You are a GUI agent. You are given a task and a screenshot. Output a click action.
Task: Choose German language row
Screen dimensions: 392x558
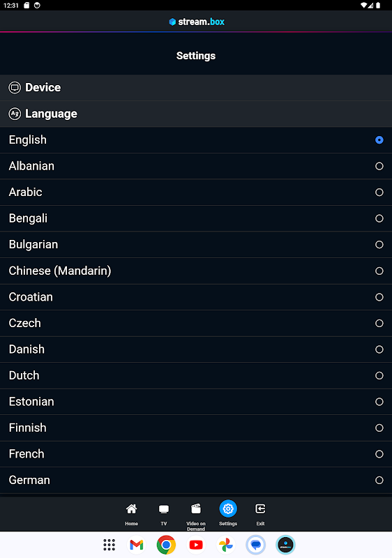pos(196,480)
